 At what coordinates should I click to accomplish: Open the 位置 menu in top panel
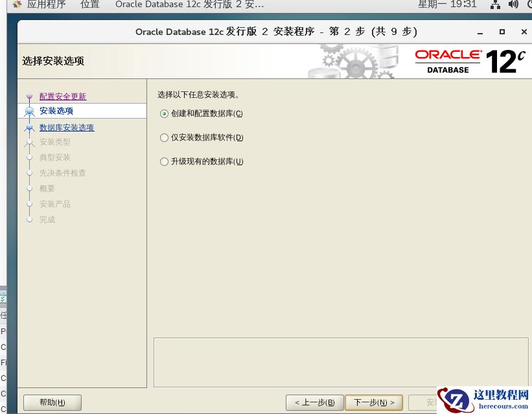click(90, 5)
